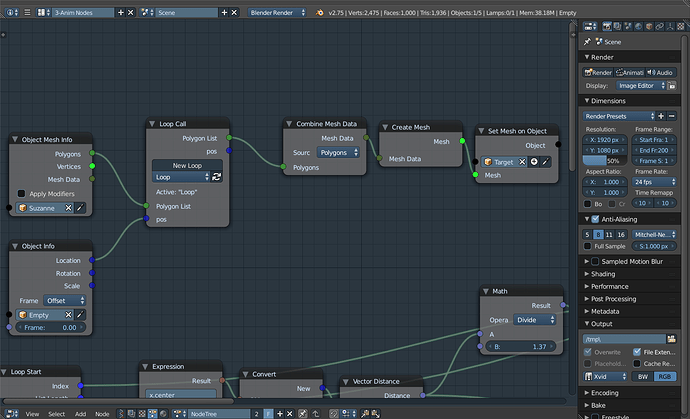This screenshot has width=690, height=419.
Task: Click the plus icon beside Target field
Action: pyautogui.click(x=534, y=162)
